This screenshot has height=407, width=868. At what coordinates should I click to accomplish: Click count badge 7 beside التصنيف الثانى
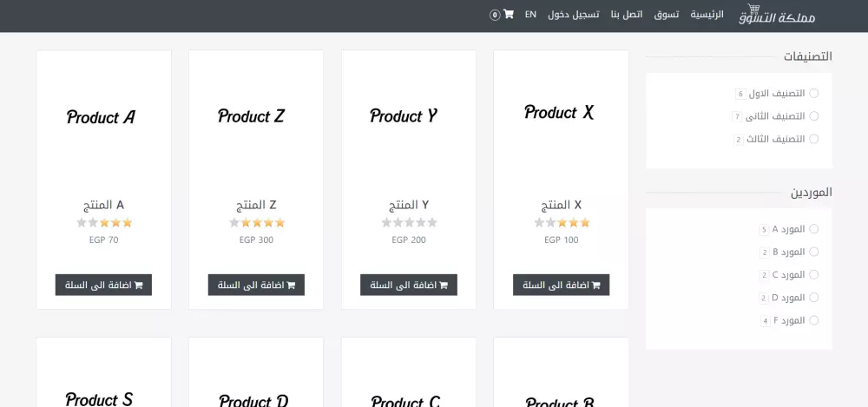(x=737, y=116)
